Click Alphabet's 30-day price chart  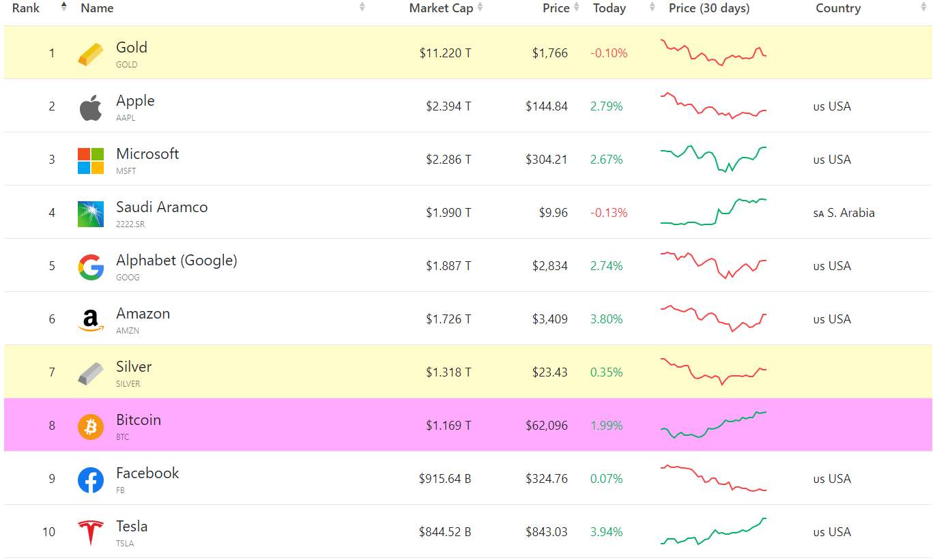[713, 265]
